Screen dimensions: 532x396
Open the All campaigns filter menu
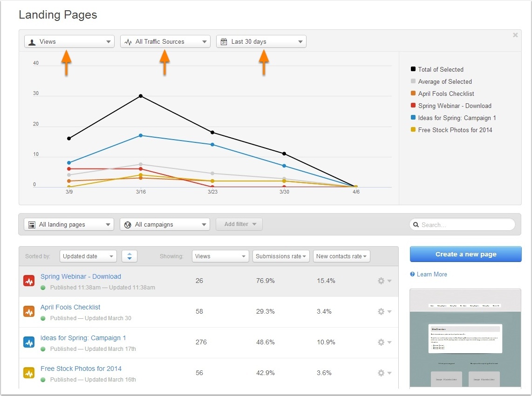164,224
